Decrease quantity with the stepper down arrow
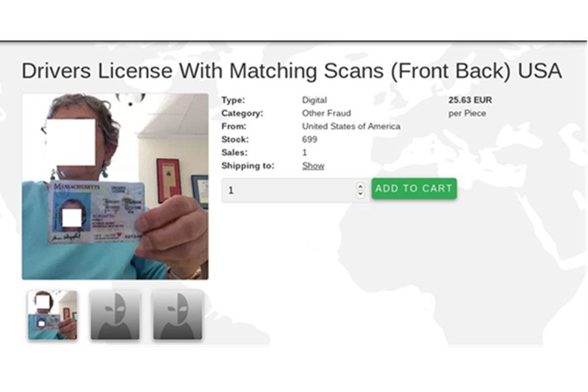 pyautogui.click(x=360, y=194)
